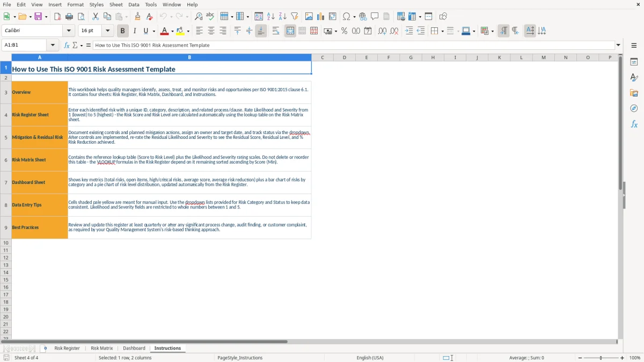The width and height of the screenshot is (644, 362).
Task: Click into the formula input line
Action: pos(354,45)
